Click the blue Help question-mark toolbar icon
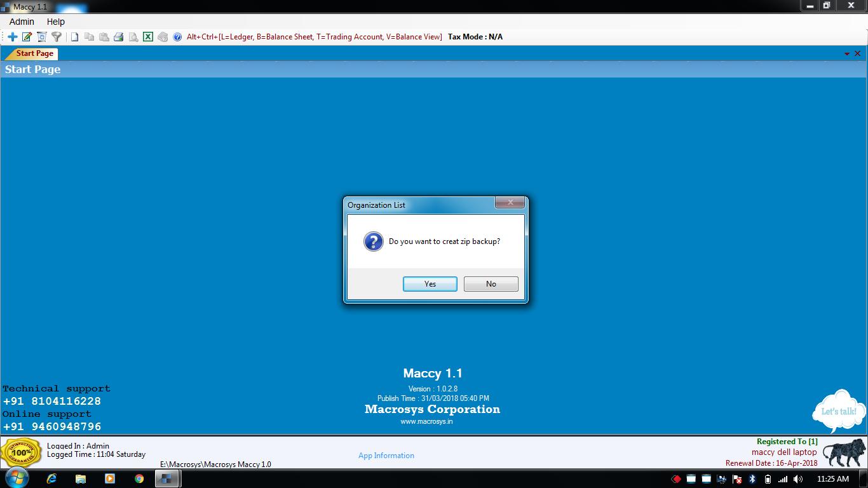This screenshot has height=488, width=868. [177, 37]
